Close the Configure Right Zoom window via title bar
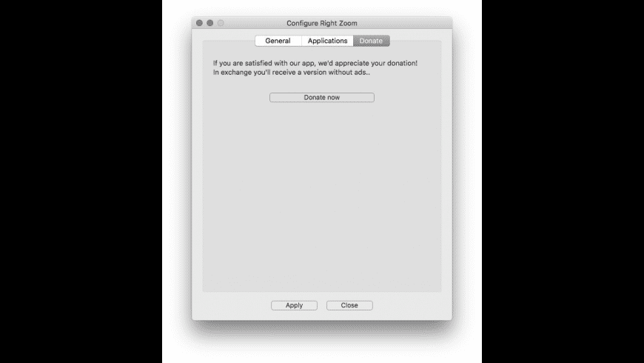This screenshot has height=363, width=644. pyautogui.click(x=199, y=23)
